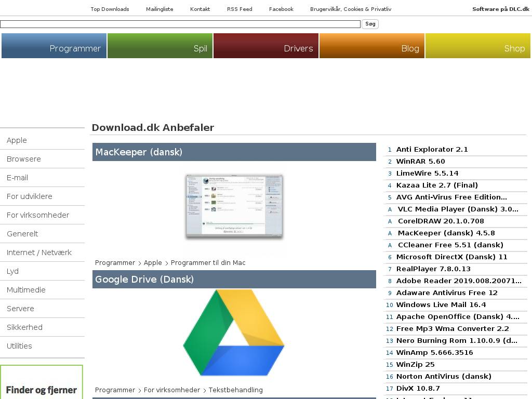Open the Multimedie sidebar category

tap(26, 290)
